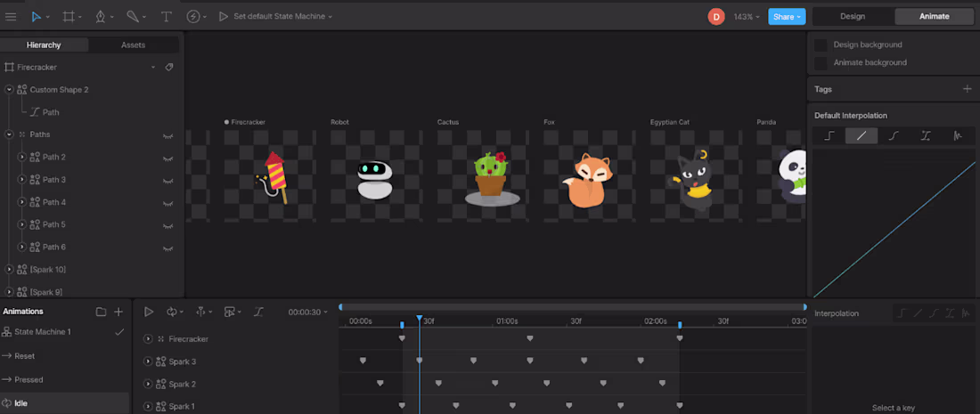Expand Path 2 in the hierarchy

22,157
